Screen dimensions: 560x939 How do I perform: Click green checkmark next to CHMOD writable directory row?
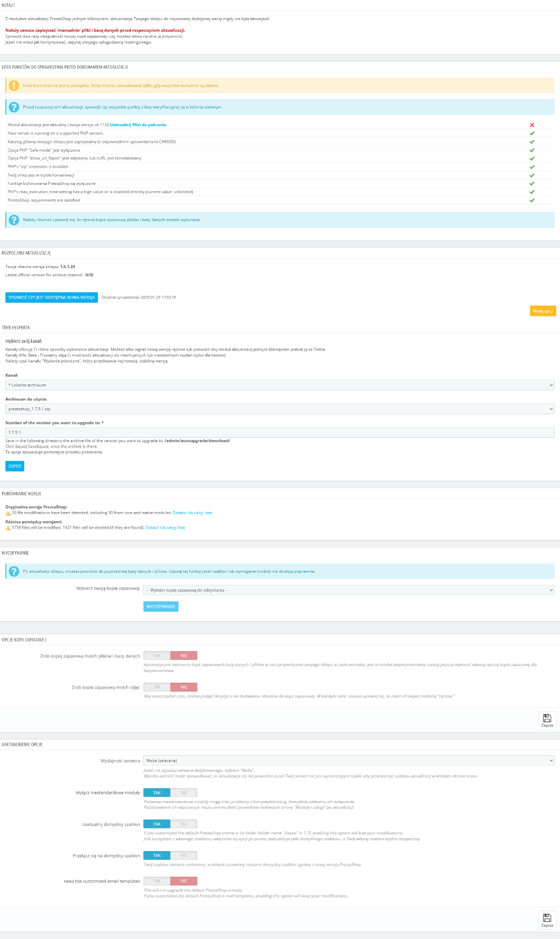(x=532, y=141)
